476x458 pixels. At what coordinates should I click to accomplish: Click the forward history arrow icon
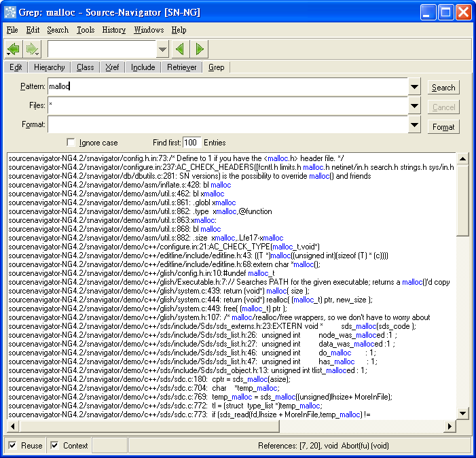click(33, 49)
